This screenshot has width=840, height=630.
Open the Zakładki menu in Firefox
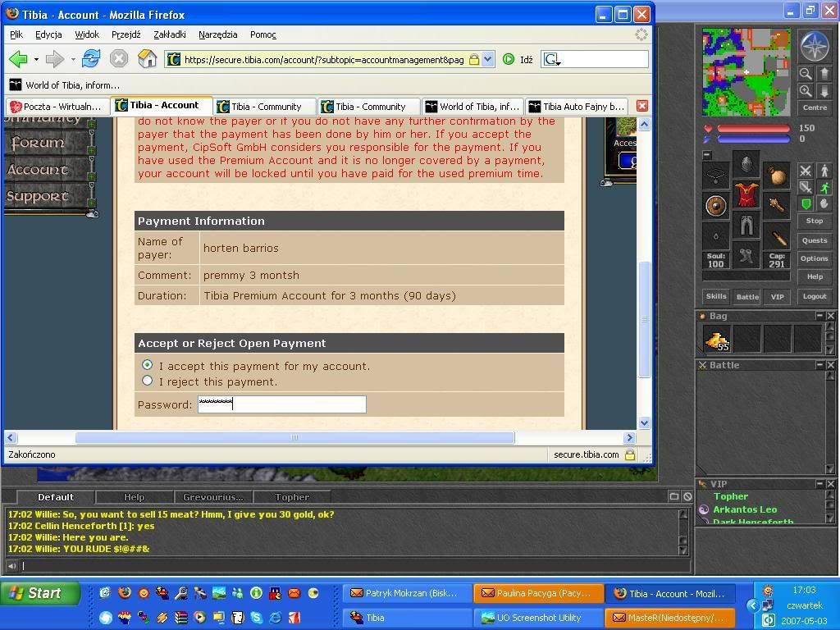tap(169, 34)
